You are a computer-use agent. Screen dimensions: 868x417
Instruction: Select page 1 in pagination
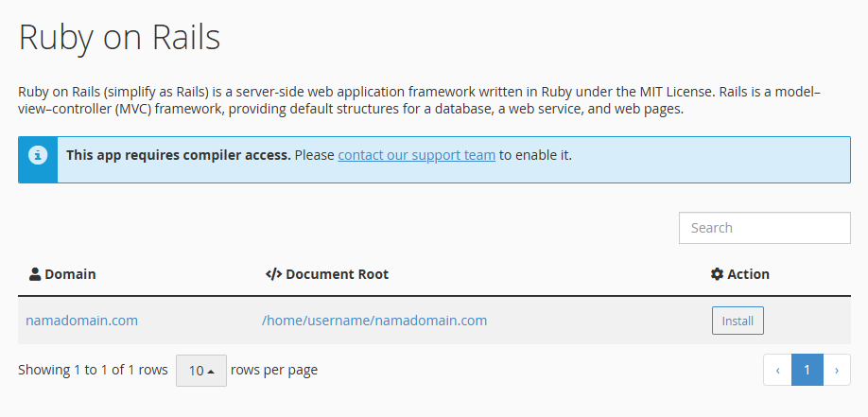[807, 370]
